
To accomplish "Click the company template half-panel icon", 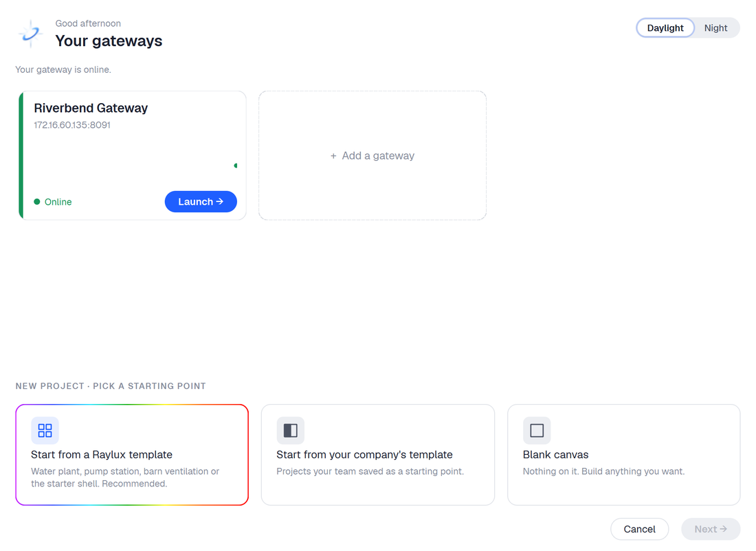I will [291, 431].
